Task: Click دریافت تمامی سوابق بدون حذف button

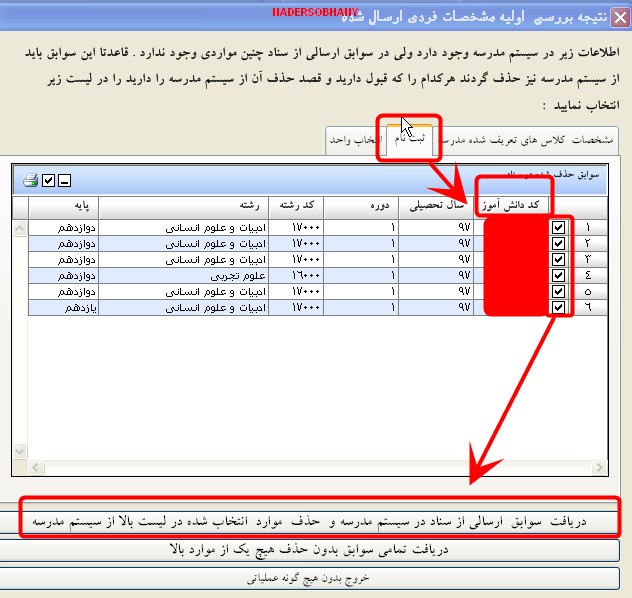Action: pyautogui.click(x=310, y=550)
